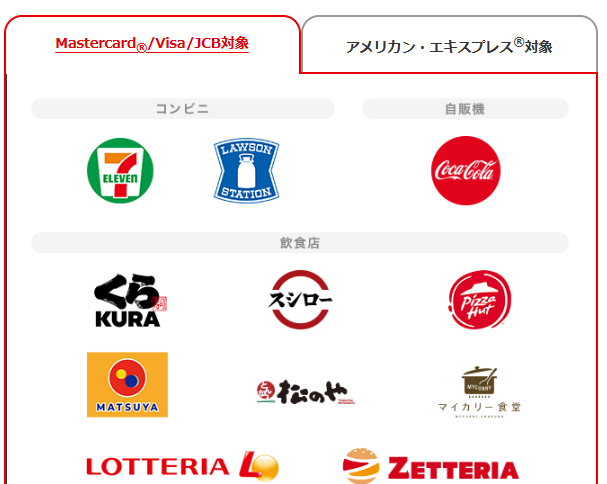Image resolution: width=607 pixels, height=484 pixels.
Task: Select the Lawson Station logo
Action: pos(247,170)
